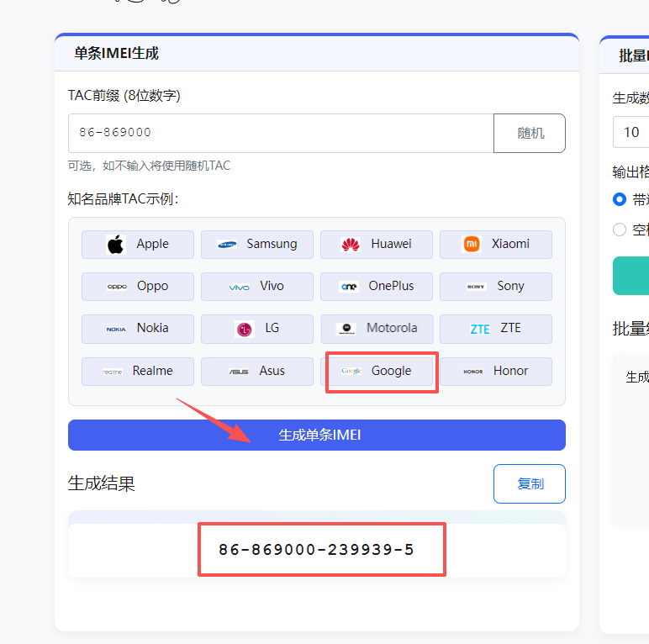Click the Realme logo icon

(112, 372)
